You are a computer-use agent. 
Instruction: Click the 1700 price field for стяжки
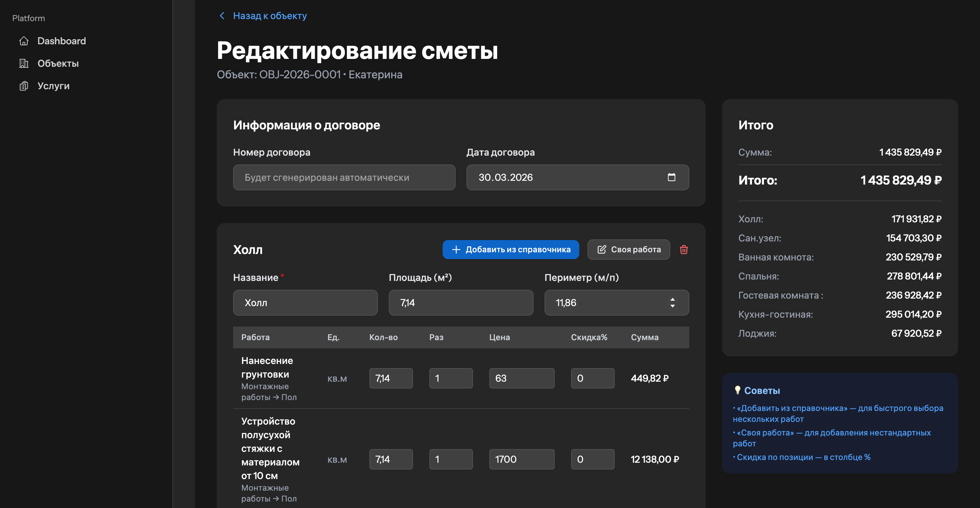(x=522, y=459)
